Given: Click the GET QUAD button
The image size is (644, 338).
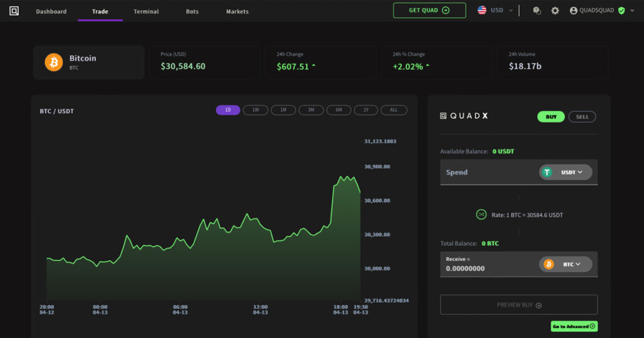Looking at the screenshot, I should [x=430, y=10].
